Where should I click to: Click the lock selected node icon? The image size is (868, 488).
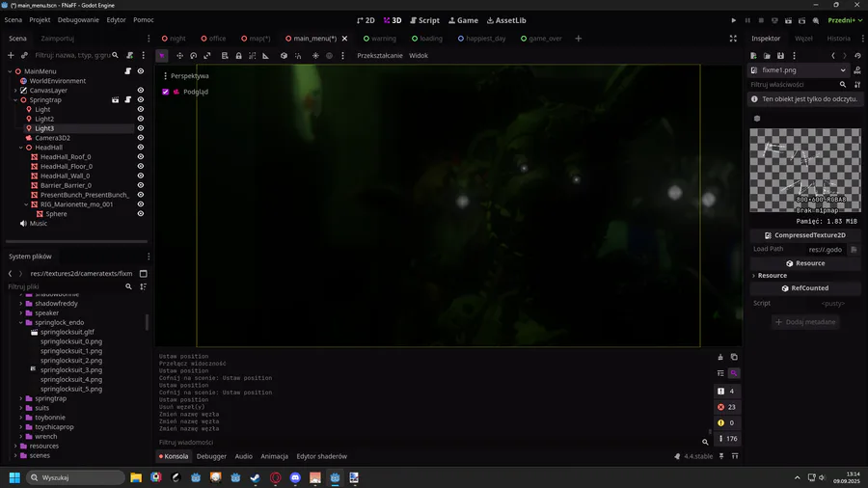[x=238, y=55]
